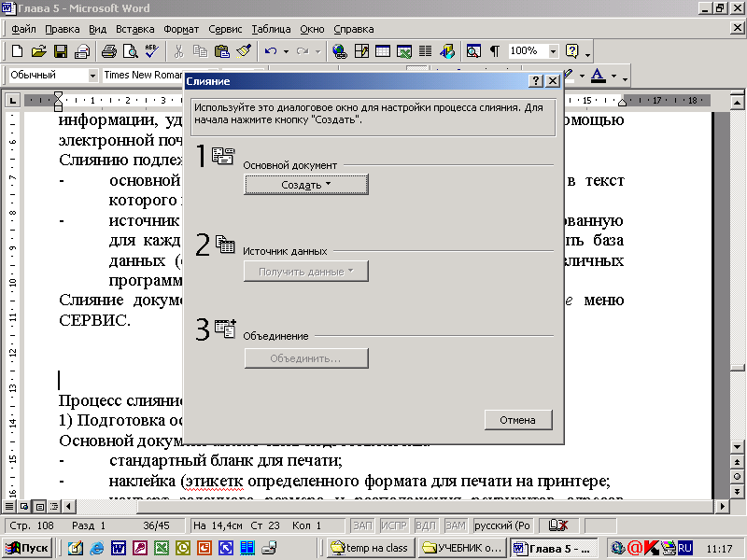This screenshot has height=560, width=747.
Task: Open Print Preview icon
Action: [130, 51]
